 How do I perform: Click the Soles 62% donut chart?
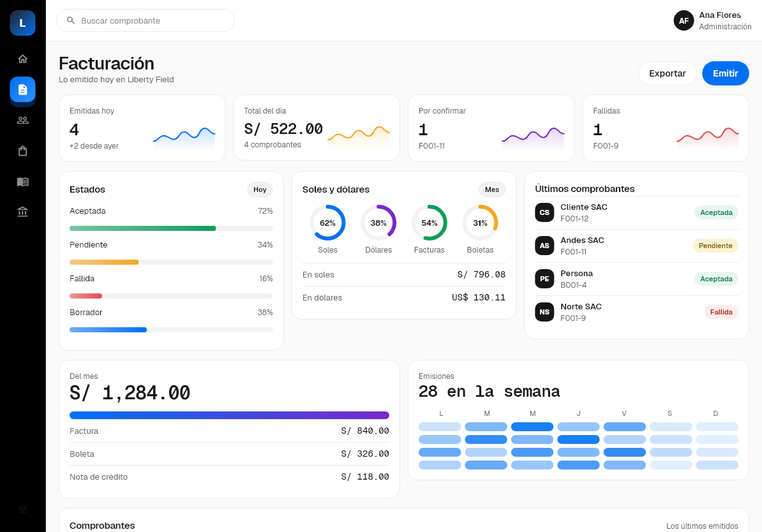pyautogui.click(x=327, y=223)
